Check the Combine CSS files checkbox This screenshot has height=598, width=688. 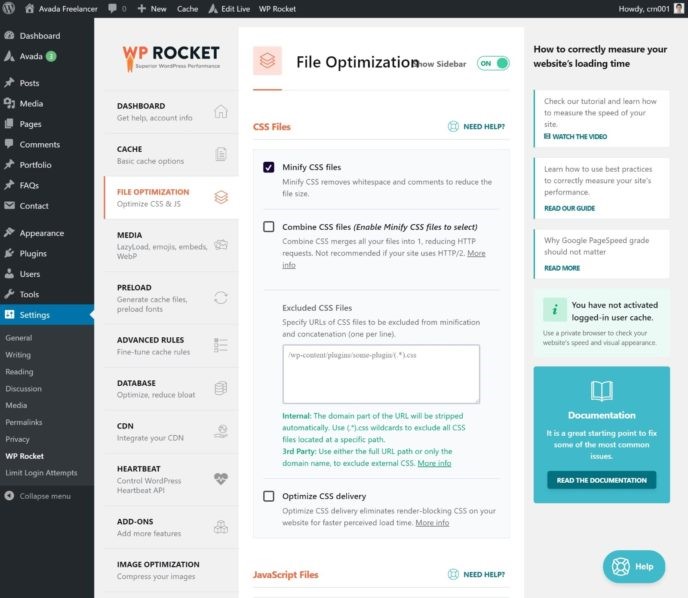pos(269,227)
